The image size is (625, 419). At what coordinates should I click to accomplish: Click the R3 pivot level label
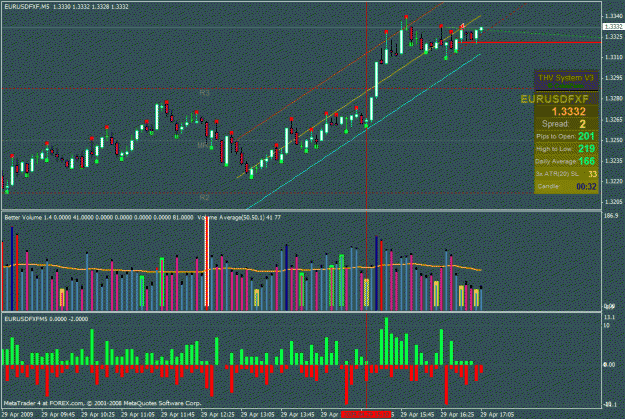[204, 93]
